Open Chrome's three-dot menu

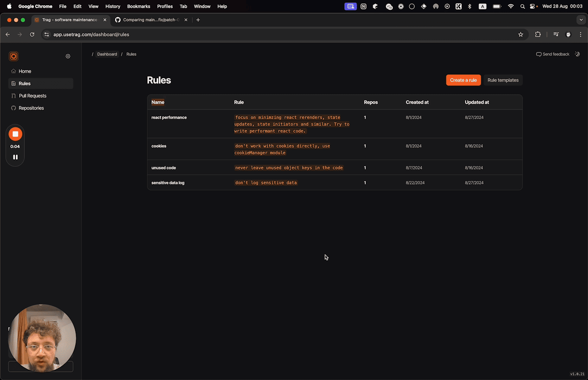click(x=581, y=34)
